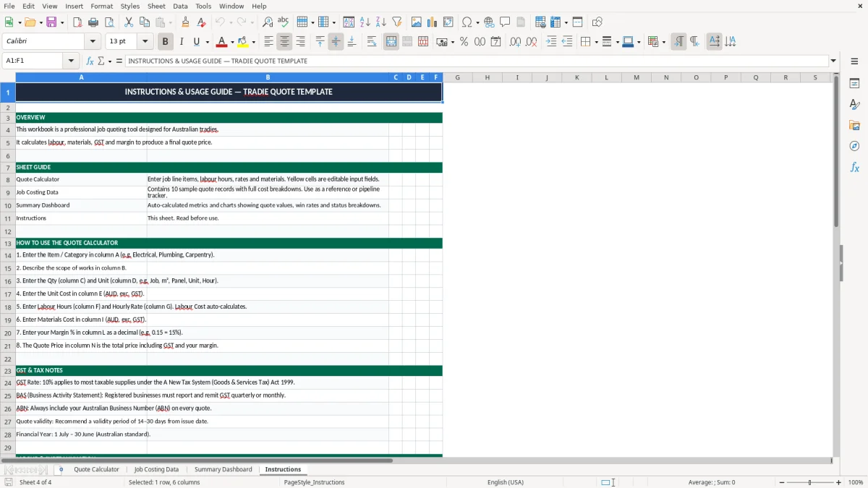Open the Data menu
Viewport: 868px width, 488px height.
click(x=180, y=6)
